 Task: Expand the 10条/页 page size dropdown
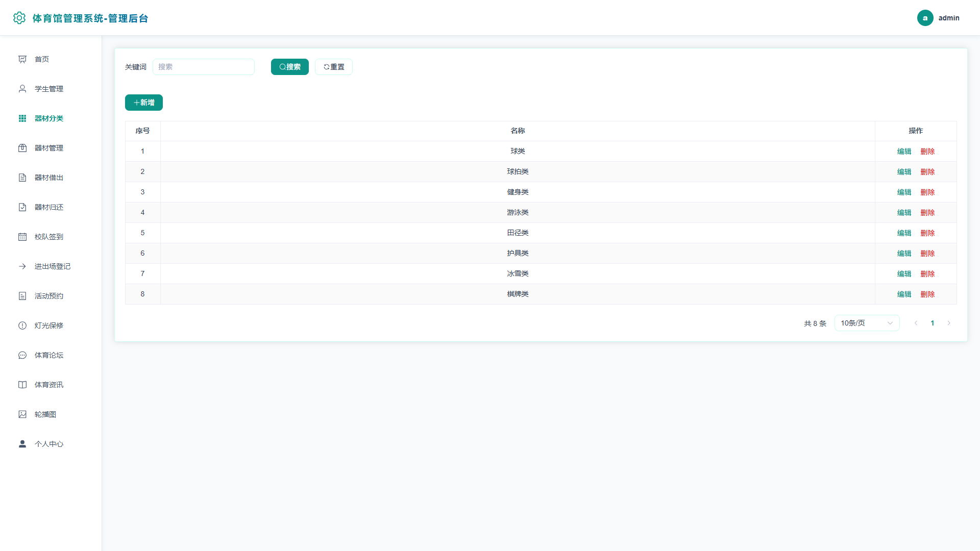coord(867,323)
